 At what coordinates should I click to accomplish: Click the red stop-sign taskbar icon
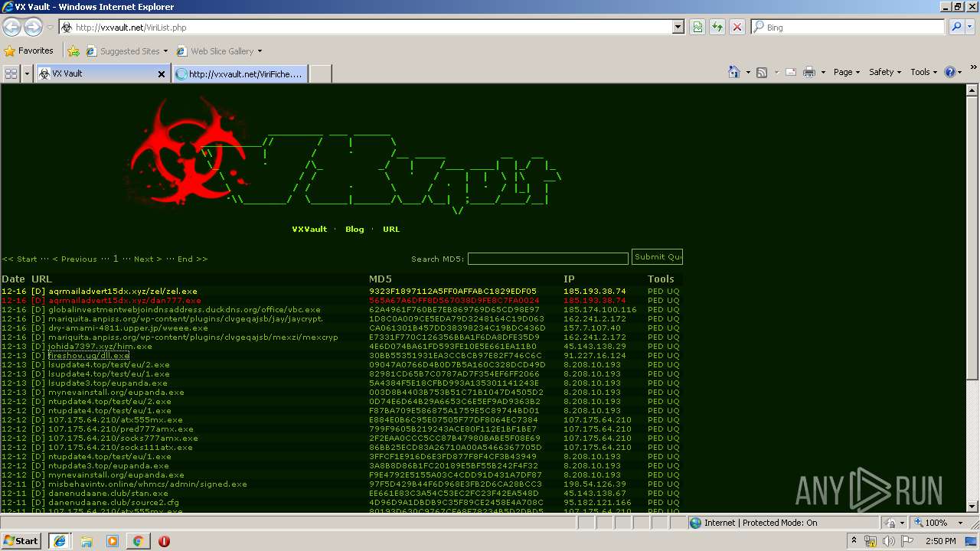click(x=164, y=541)
